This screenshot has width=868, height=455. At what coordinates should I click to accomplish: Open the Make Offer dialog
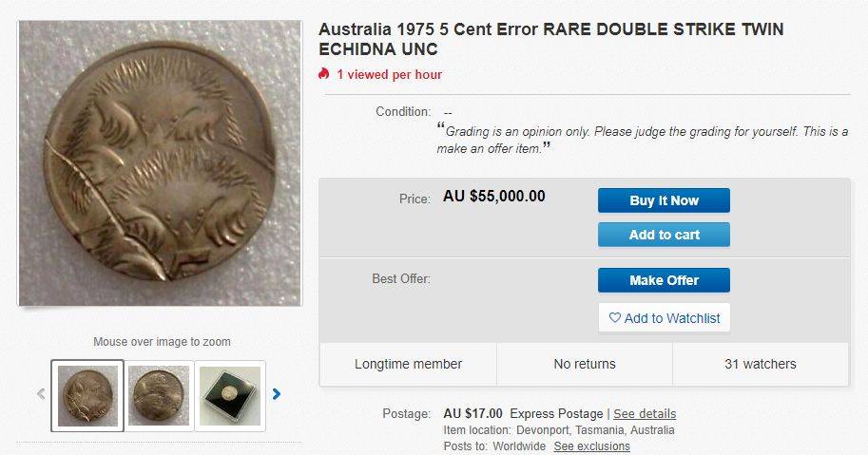click(x=664, y=280)
